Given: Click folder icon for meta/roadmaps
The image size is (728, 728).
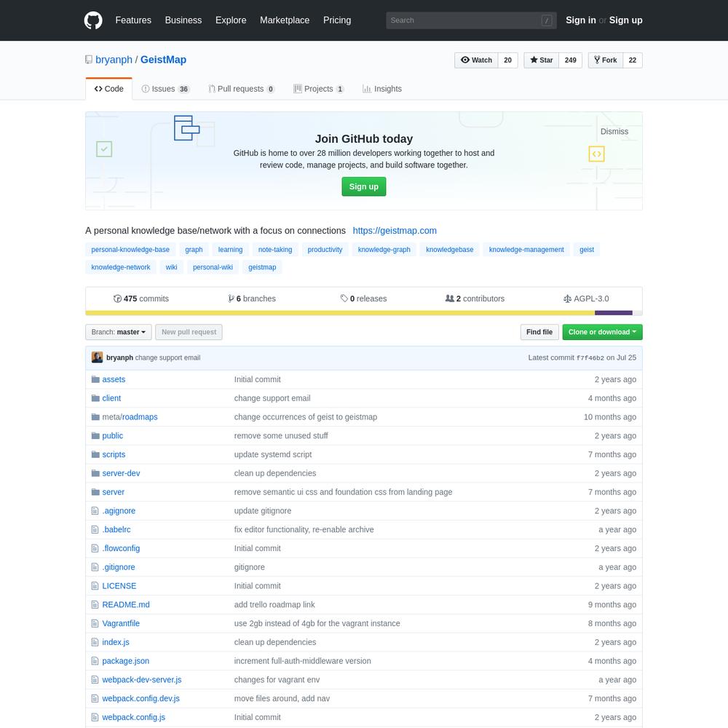Looking at the screenshot, I should [95, 417].
